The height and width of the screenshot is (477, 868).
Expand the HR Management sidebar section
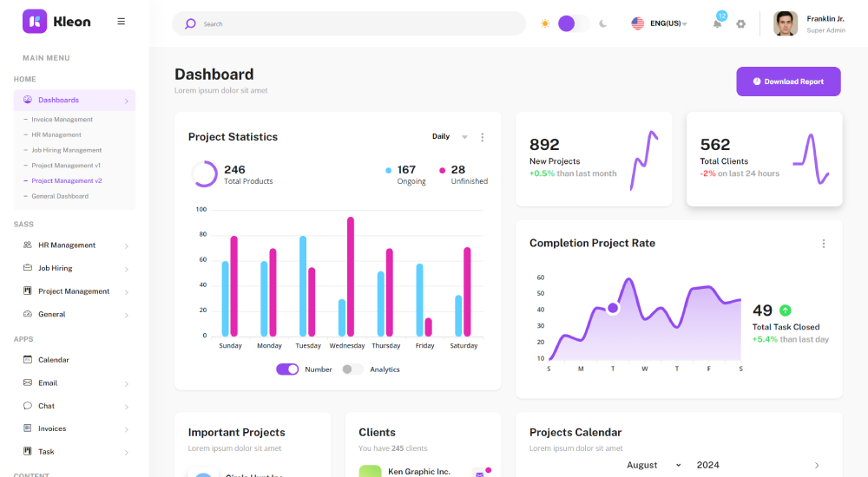tap(75, 245)
